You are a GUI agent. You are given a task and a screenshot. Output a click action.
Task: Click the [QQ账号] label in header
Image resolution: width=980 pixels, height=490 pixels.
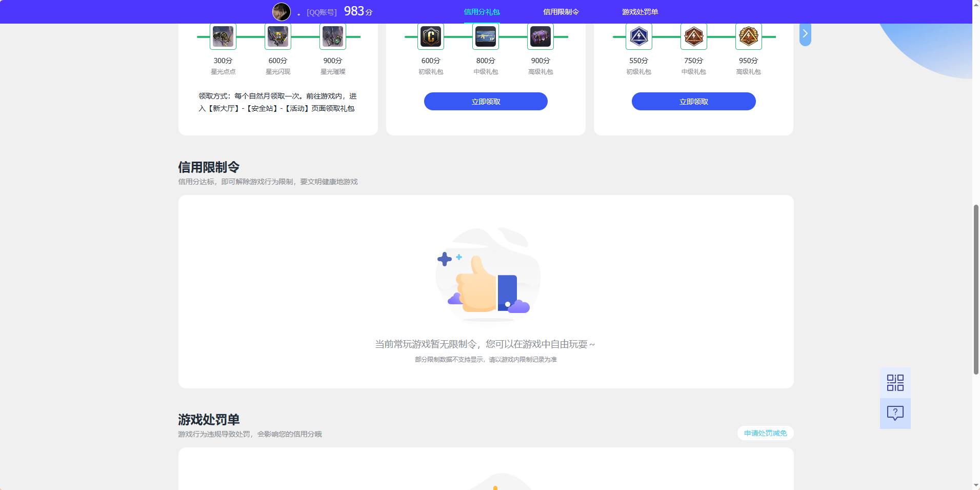point(322,12)
